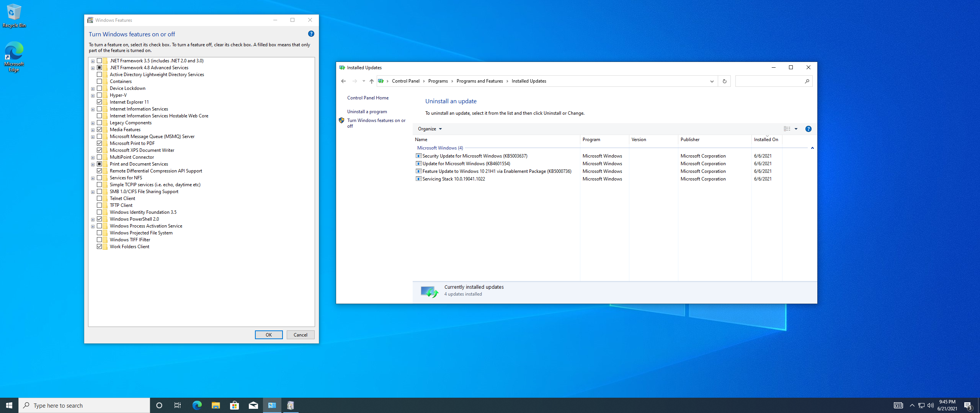Toggle the Internet Explorer 11 checkbox
Viewport: 980px width, 413px height.
(100, 102)
